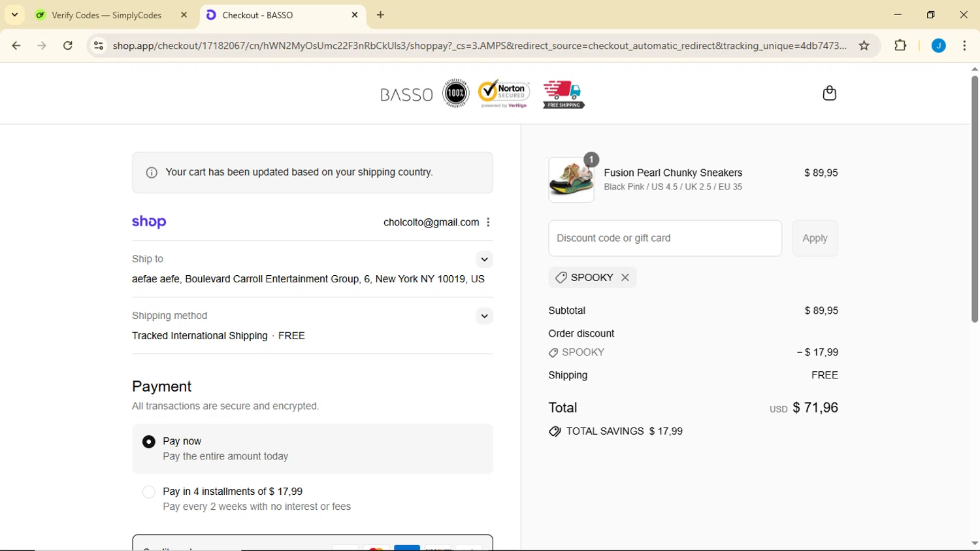The width and height of the screenshot is (980, 551).
Task: Open the browser extensions puzzle icon
Action: tap(900, 46)
